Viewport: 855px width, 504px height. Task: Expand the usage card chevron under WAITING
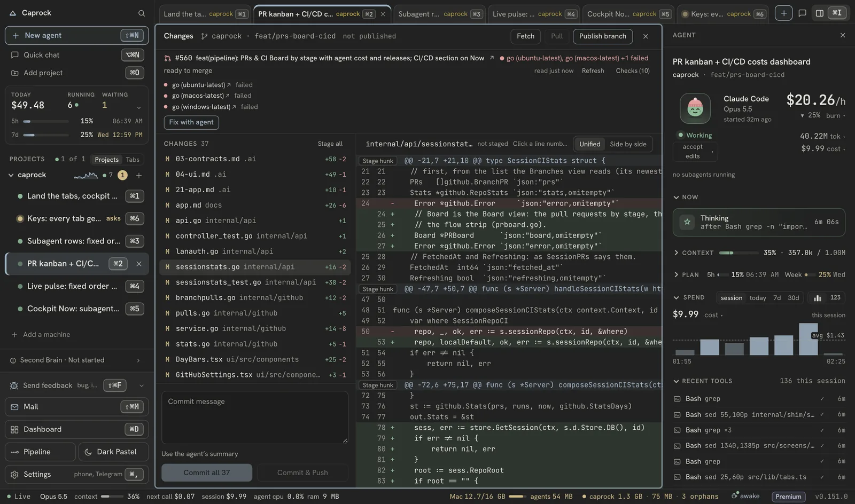pyautogui.click(x=139, y=108)
